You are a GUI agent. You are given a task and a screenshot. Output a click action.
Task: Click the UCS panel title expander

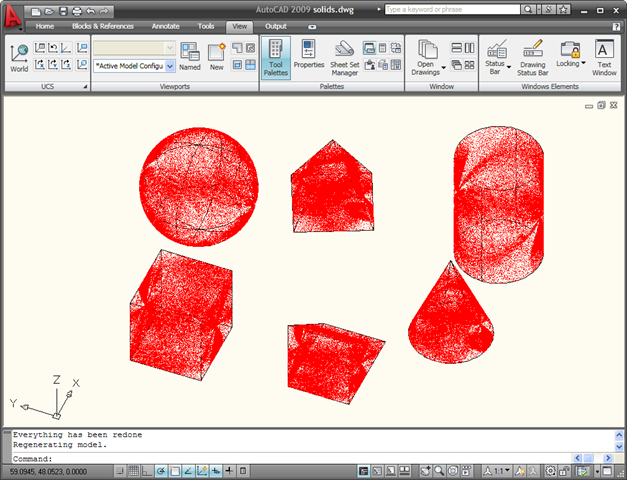84,87
